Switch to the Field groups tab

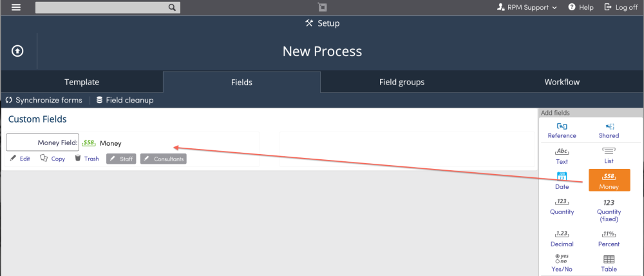coord(401,82)
